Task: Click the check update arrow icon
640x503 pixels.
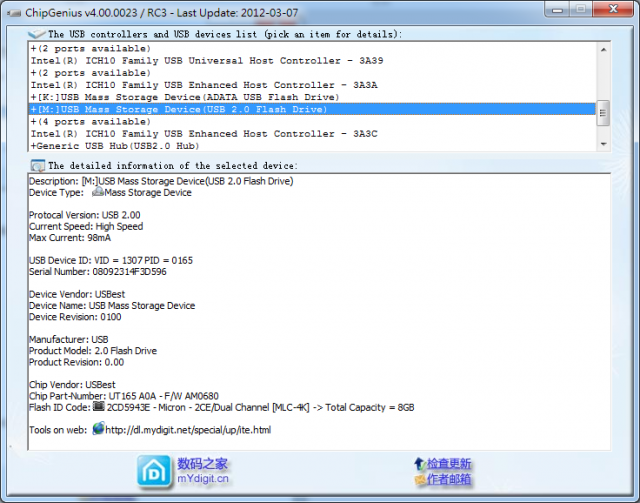Action: pyautogui.click(x=420, y=464)
